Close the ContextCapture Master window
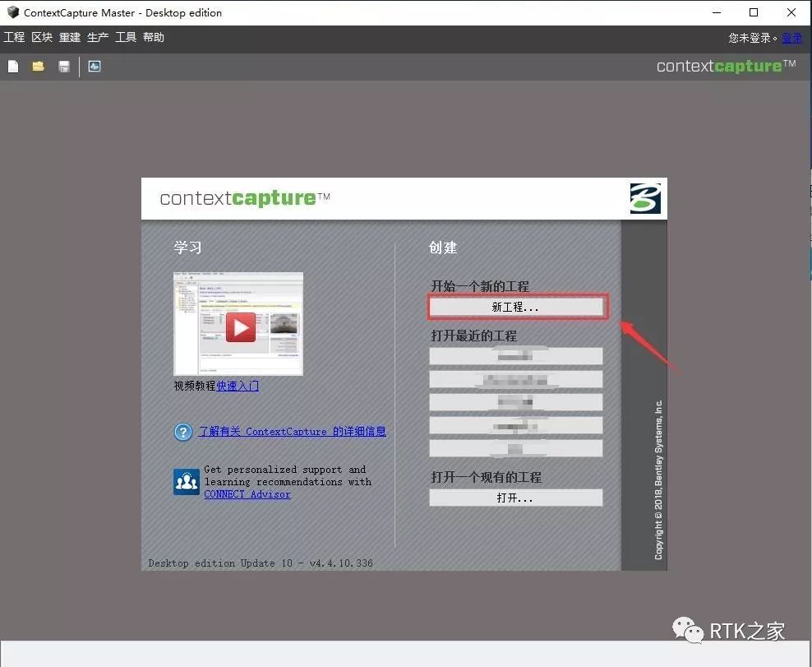The width and height of the screenshot is (812, 667). (791, 12)
